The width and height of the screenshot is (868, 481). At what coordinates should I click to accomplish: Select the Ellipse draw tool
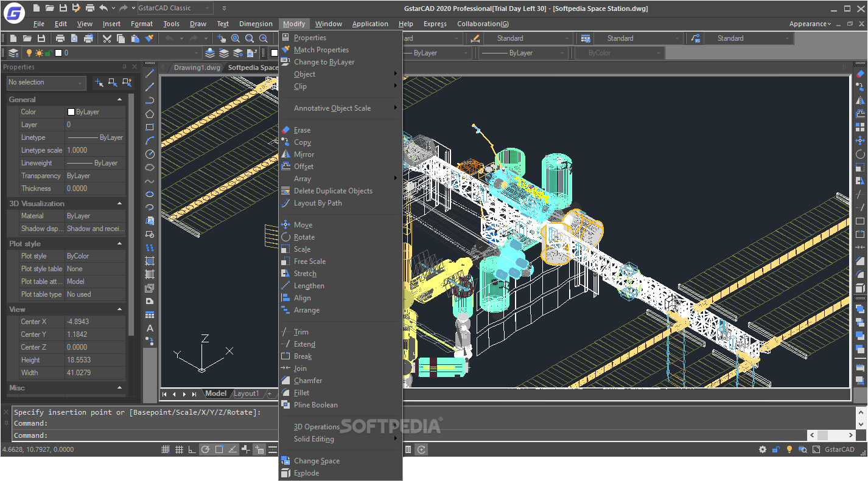pos(150,194)
